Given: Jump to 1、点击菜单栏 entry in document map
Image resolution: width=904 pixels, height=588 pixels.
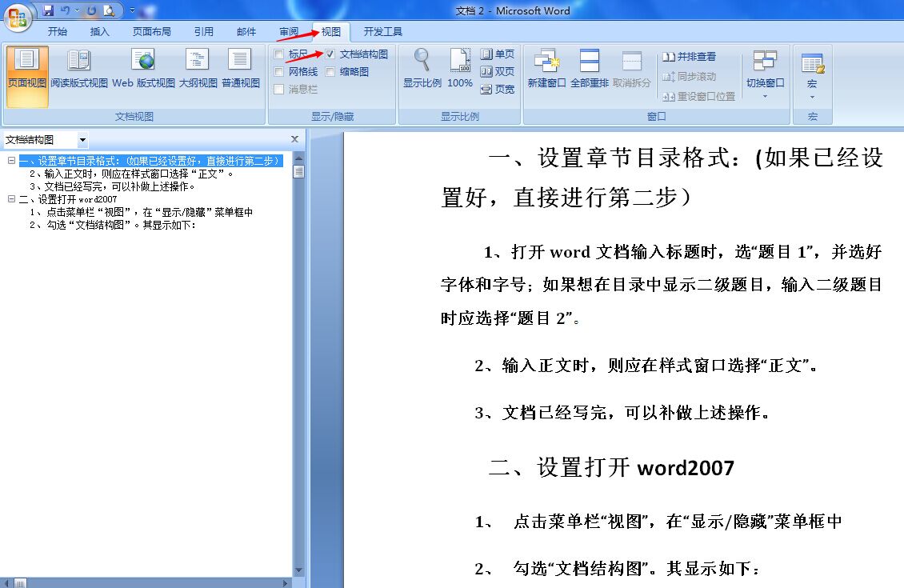Looking at the screenshot, I should (x=142, y=212).
